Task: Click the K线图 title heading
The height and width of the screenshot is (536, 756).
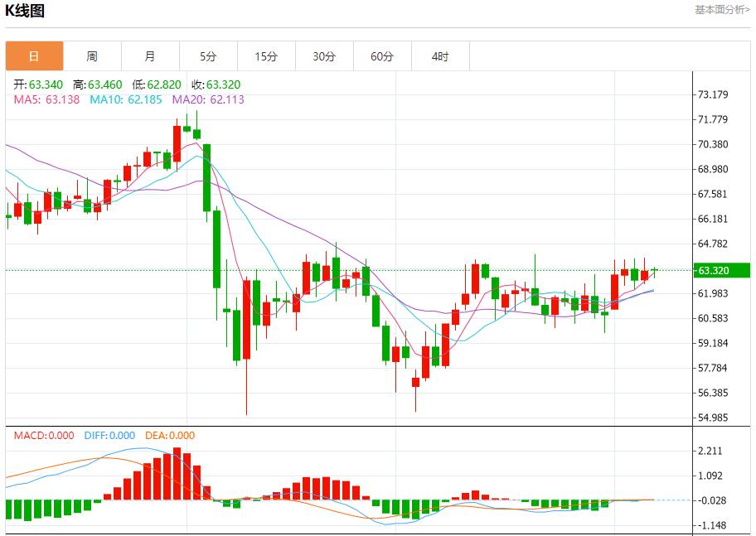Action: click(25, 11)
